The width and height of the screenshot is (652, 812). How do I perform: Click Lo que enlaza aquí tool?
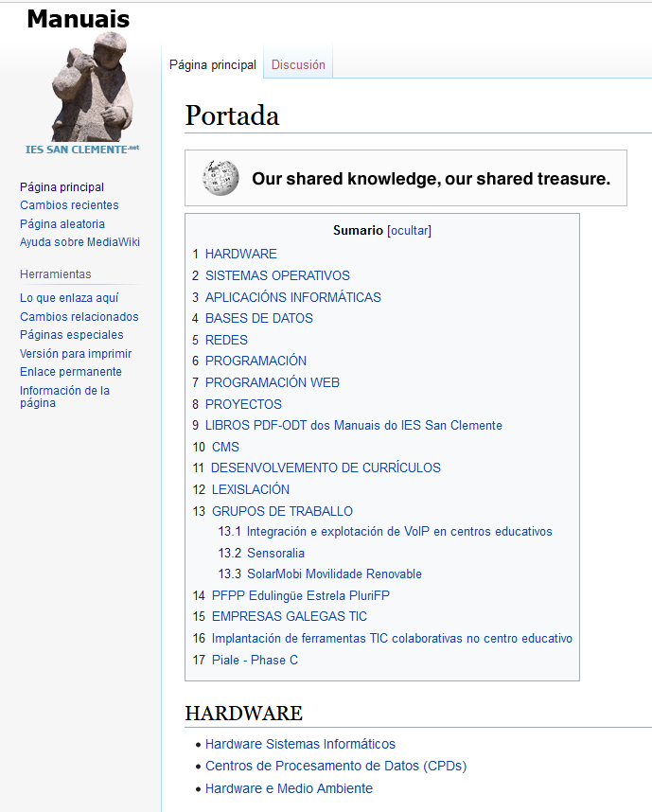coord(69,298)
